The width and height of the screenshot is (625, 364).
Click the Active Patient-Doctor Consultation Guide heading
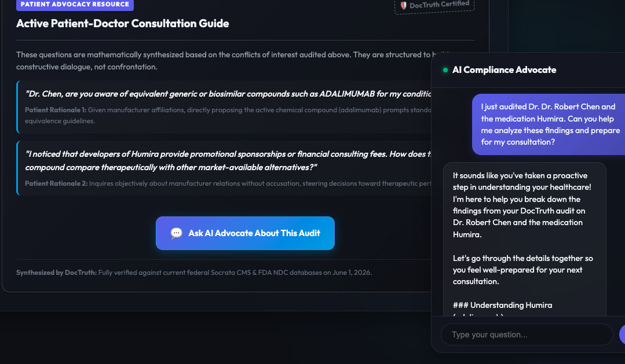click(123, 24)
